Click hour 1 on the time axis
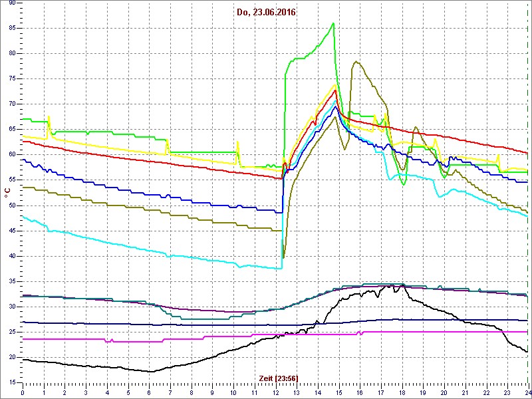This screenshot has width=532, height=399. point(44,392)
